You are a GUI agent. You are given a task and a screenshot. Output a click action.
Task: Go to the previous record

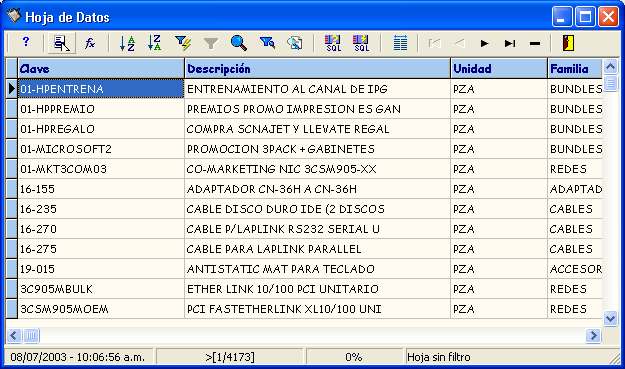coord(460,43)
